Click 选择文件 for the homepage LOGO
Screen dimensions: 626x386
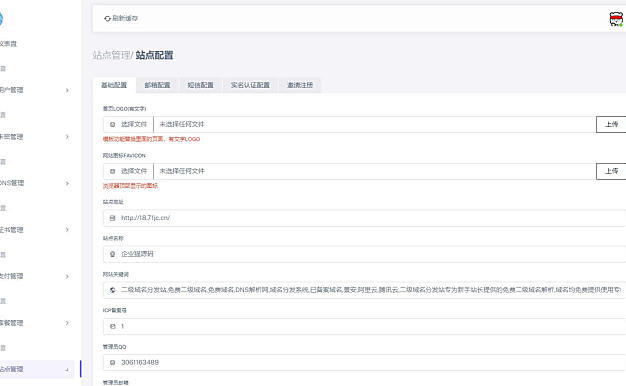128,125
